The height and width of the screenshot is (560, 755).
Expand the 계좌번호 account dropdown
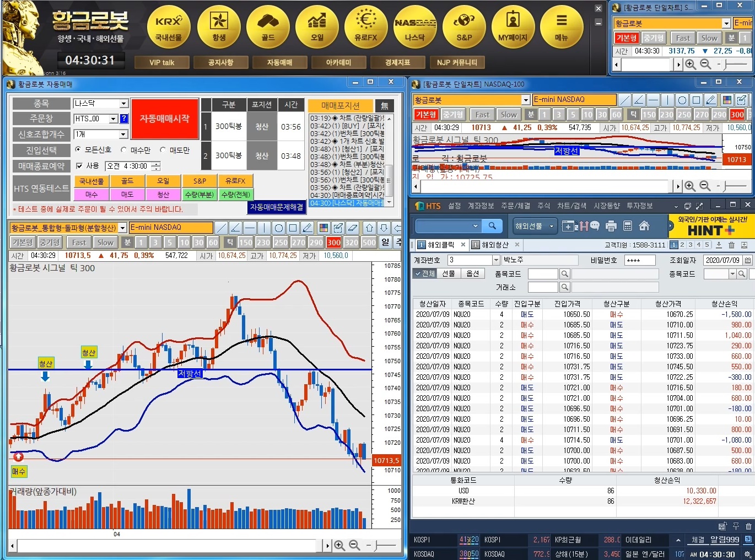point(495,260)
